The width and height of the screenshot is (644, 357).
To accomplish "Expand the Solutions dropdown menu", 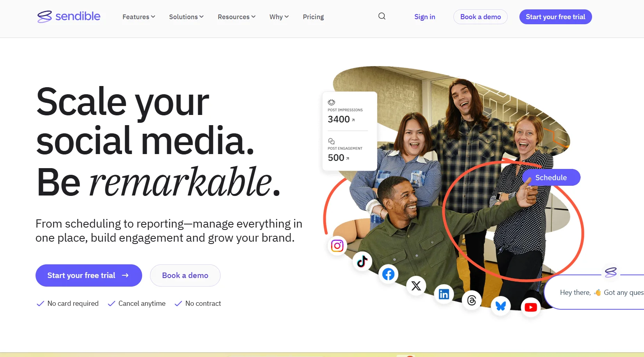I will [x=186, y=17].
